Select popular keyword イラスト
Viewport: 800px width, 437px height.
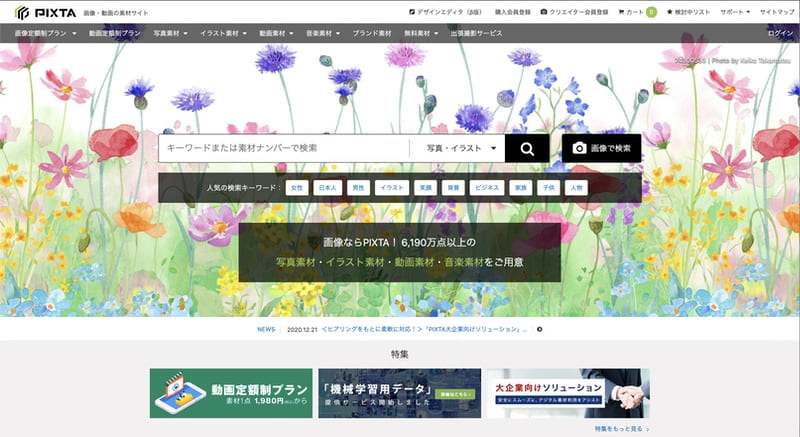pos(392,188)
